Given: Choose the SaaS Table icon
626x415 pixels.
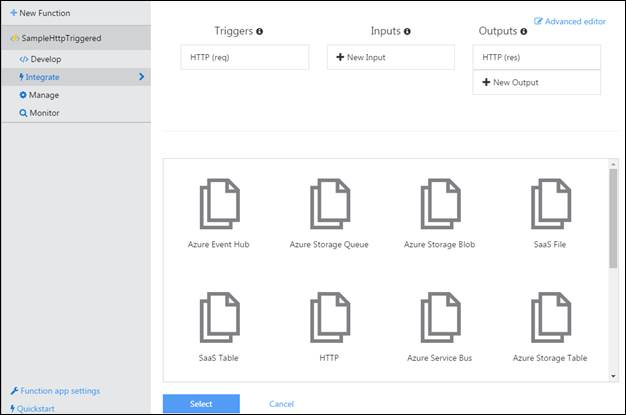Looking at the screenshot, I should click(x=219, y=317).
